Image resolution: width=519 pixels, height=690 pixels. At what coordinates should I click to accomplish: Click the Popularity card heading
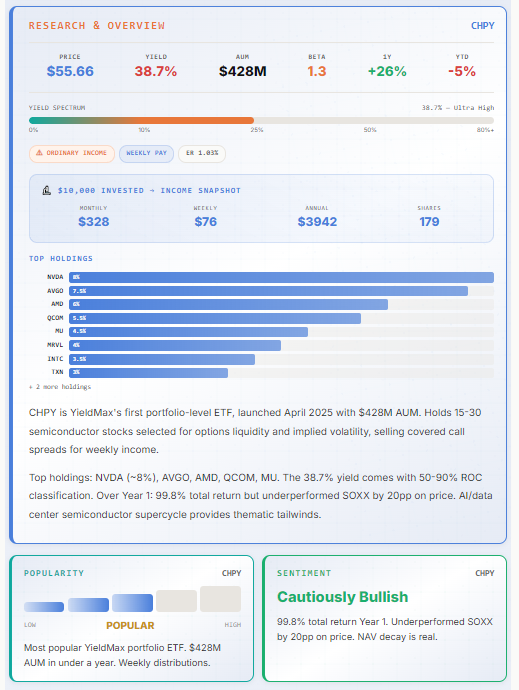tap(54, 573)
